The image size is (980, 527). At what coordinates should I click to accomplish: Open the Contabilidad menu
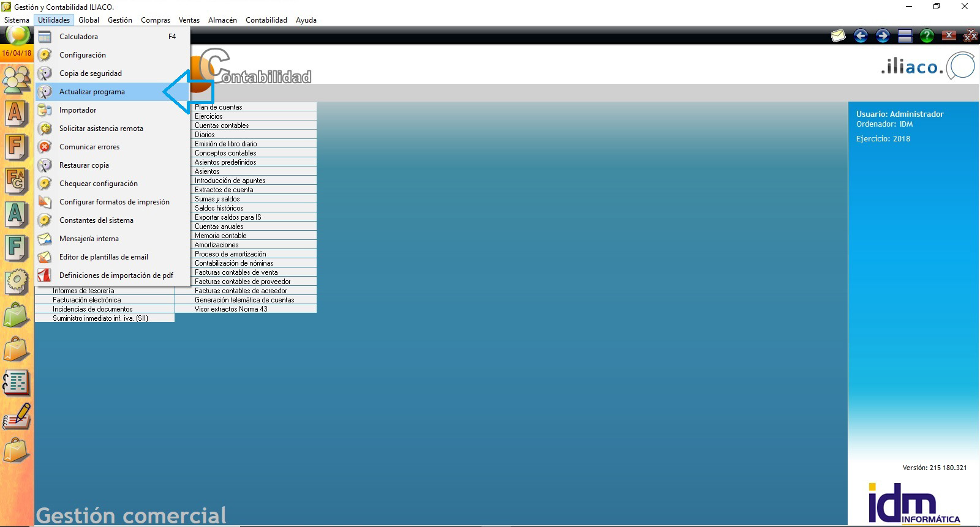click(266, 20)
